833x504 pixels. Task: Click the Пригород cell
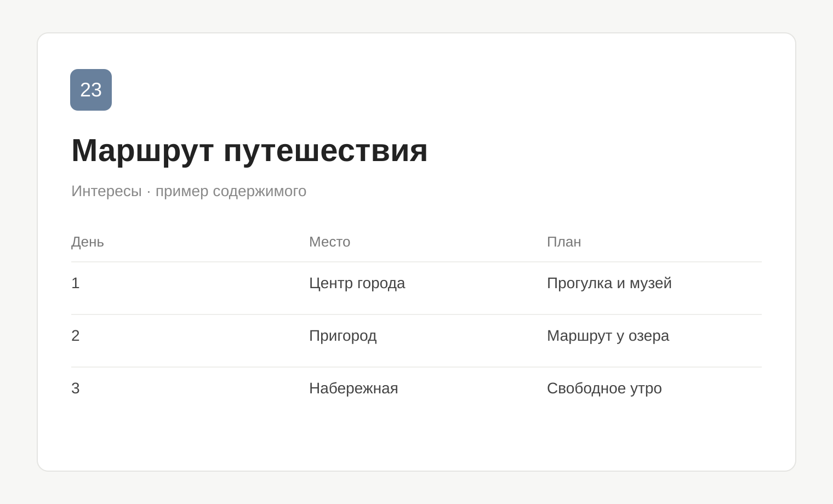point(343,336)
